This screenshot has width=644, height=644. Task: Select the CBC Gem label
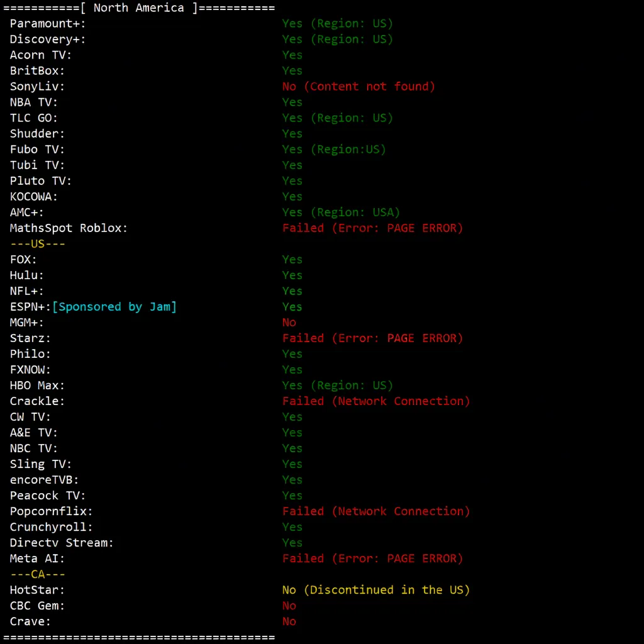tap(37, 606)
